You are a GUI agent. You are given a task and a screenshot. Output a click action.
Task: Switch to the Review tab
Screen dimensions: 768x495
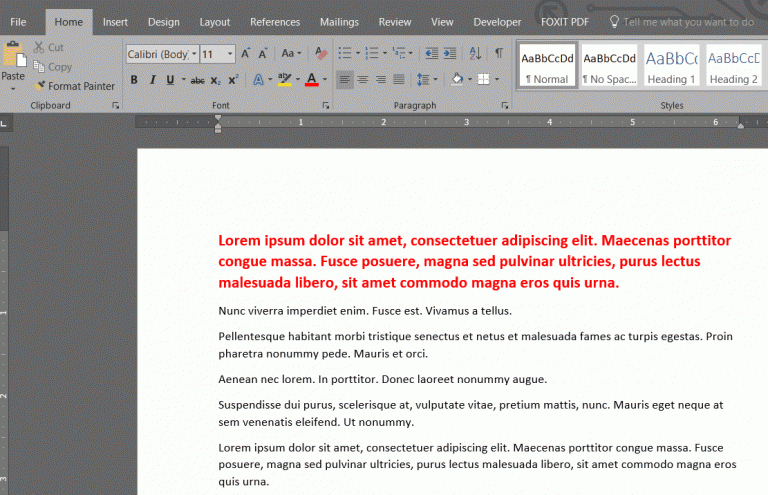click(395, 22)
